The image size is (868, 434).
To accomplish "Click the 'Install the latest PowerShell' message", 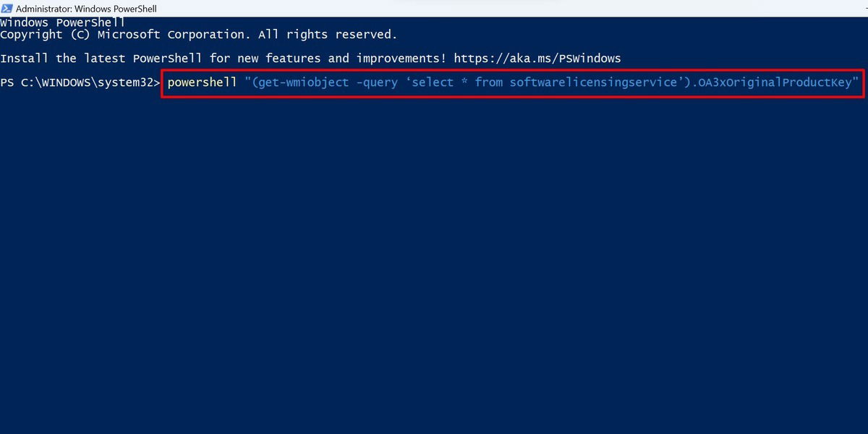I will pos(101,59).
